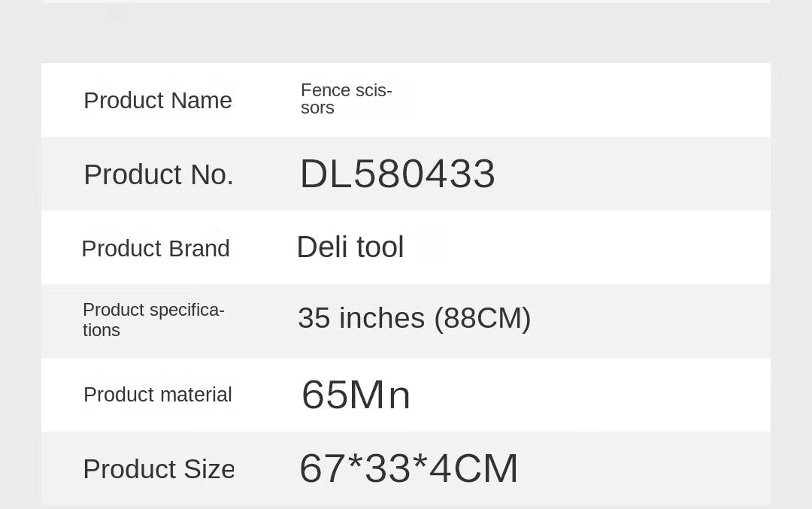Screen dimensions: 812x509
Task: Select the 67*33*4CM size value
Action: coord(408,468)
